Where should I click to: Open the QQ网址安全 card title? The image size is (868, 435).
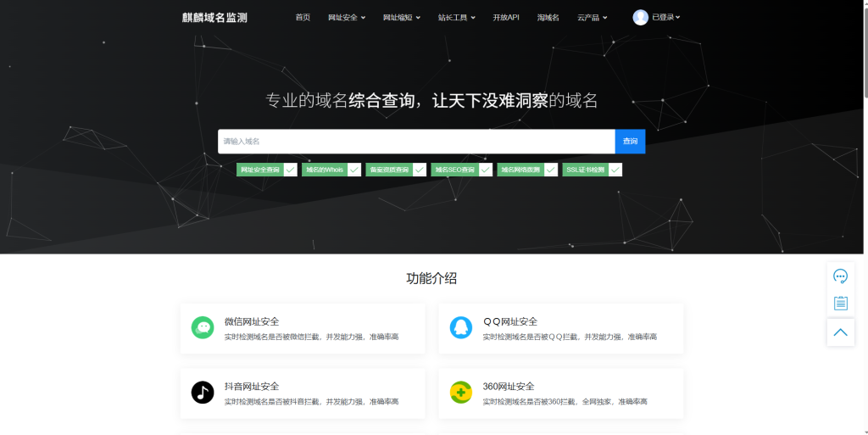click(509, 321)
